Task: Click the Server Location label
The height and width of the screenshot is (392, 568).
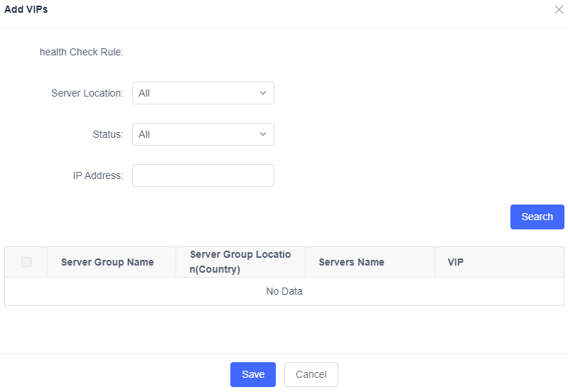Action: click(87, 93)
